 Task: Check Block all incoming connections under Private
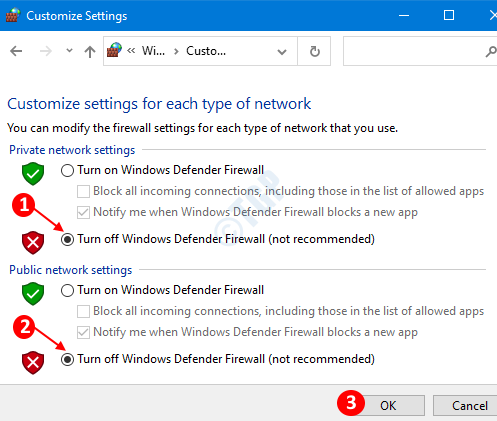83,191
